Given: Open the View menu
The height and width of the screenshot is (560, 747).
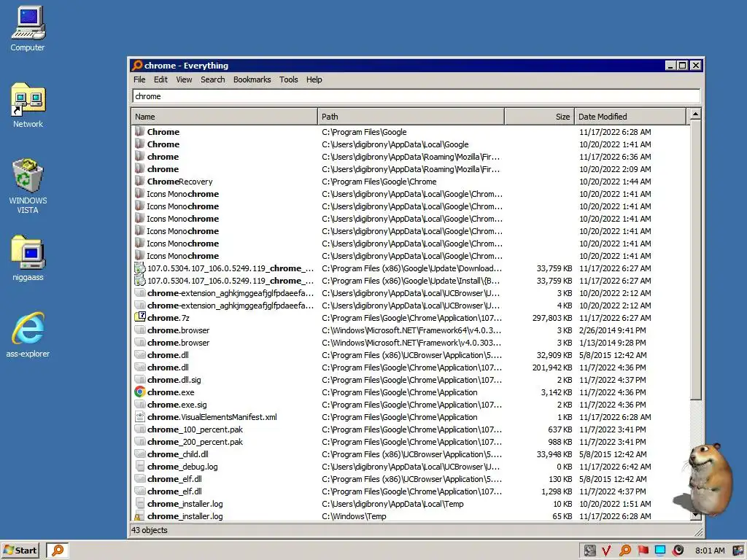Looking at the screenshot, I should 184,79.
